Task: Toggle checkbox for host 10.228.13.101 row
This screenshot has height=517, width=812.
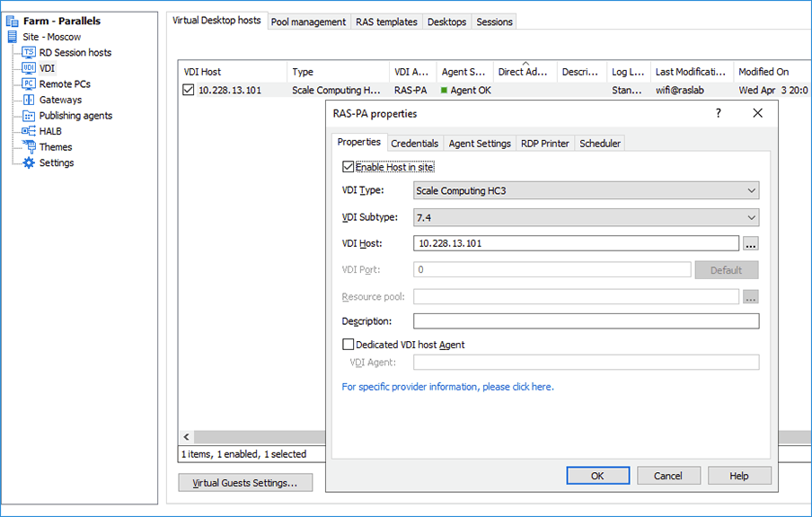Action: point(188,90)
